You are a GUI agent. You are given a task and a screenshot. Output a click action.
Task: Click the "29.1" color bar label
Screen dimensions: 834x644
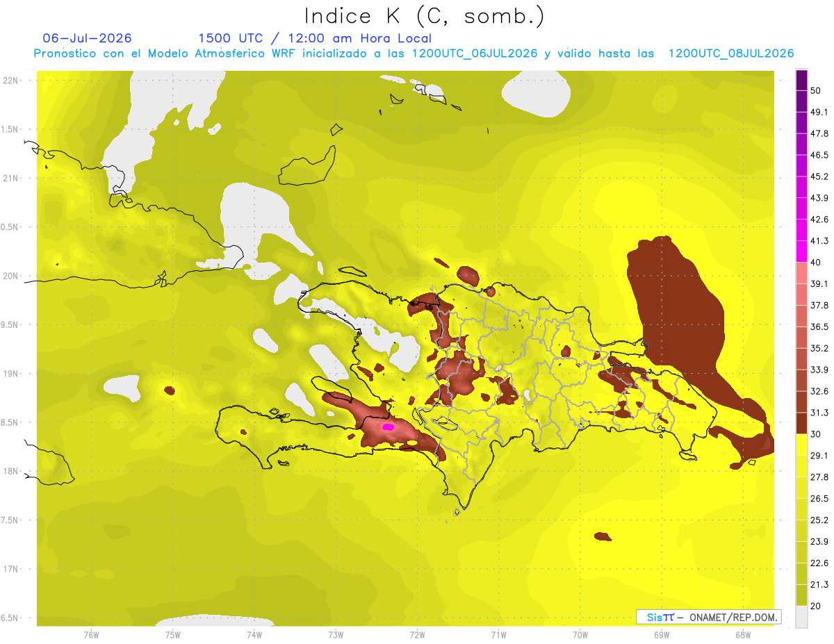(x=819, y=456)
